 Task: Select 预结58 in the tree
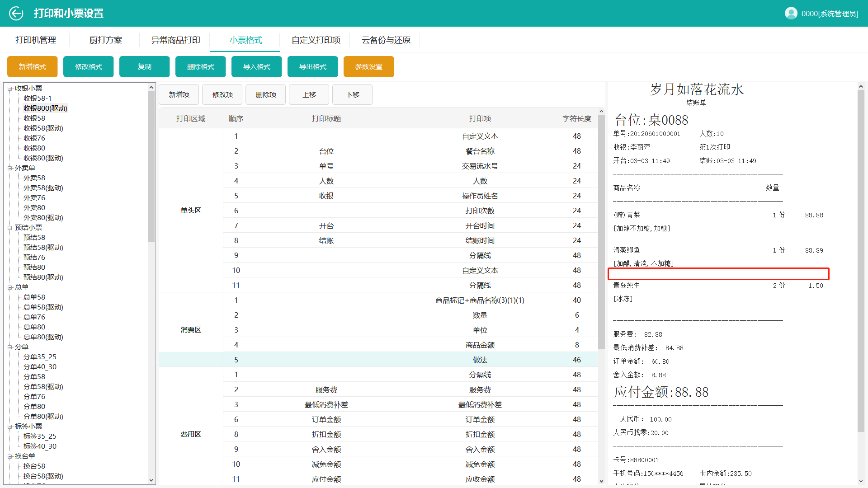pos(34,238)
